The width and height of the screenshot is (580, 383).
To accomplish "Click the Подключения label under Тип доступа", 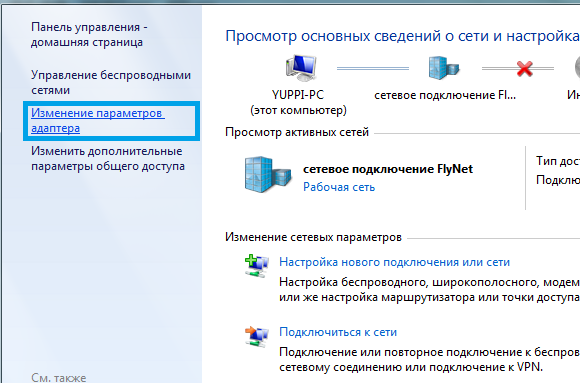I will [558, 180].
